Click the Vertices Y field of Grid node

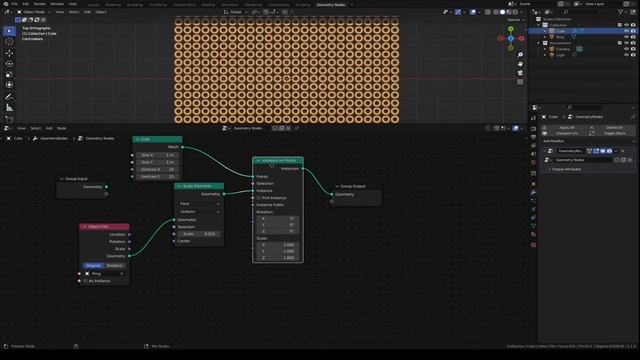tap(157, 177)
